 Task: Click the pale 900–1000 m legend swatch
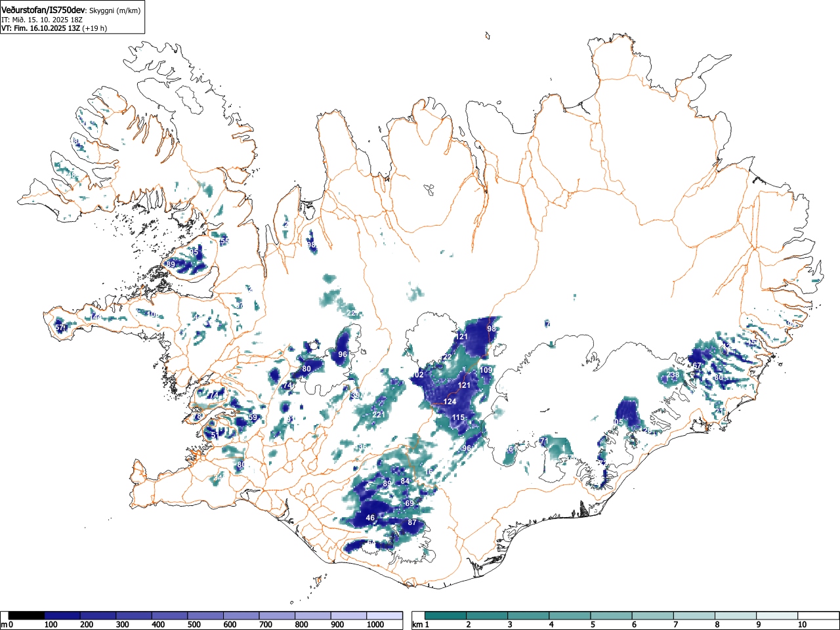(x=348, y=616)
